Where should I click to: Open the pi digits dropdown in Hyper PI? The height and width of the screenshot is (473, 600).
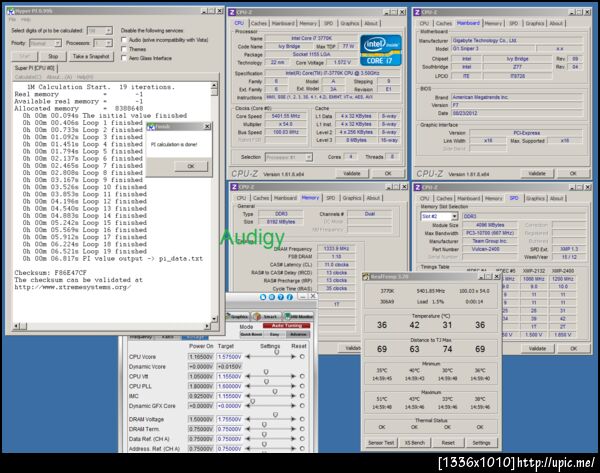pos(109,31)
